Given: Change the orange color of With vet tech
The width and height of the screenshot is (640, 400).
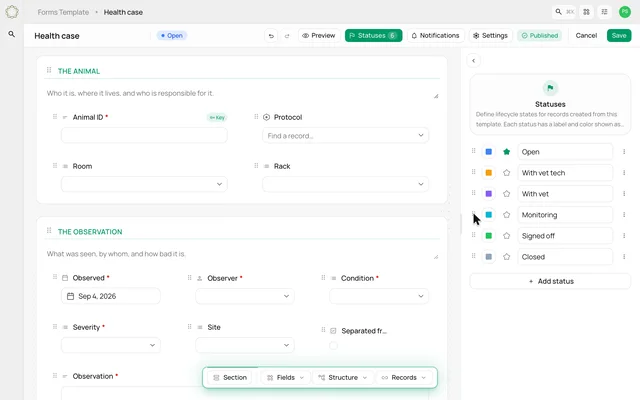Looking at the screenshot, I should point(489,173).
